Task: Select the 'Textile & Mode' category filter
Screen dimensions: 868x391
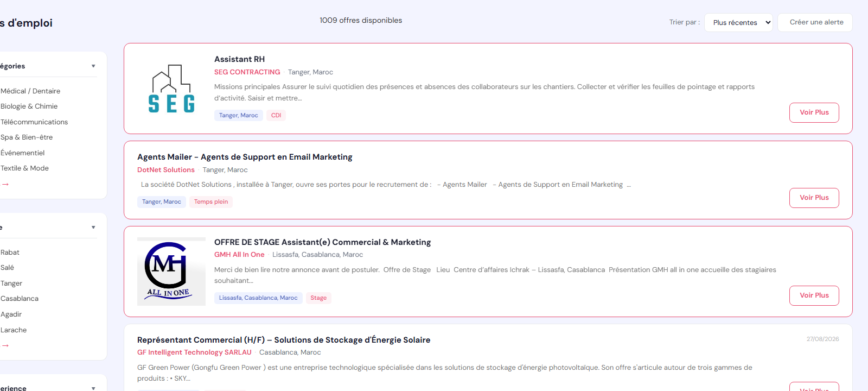Action: [24, 168]
